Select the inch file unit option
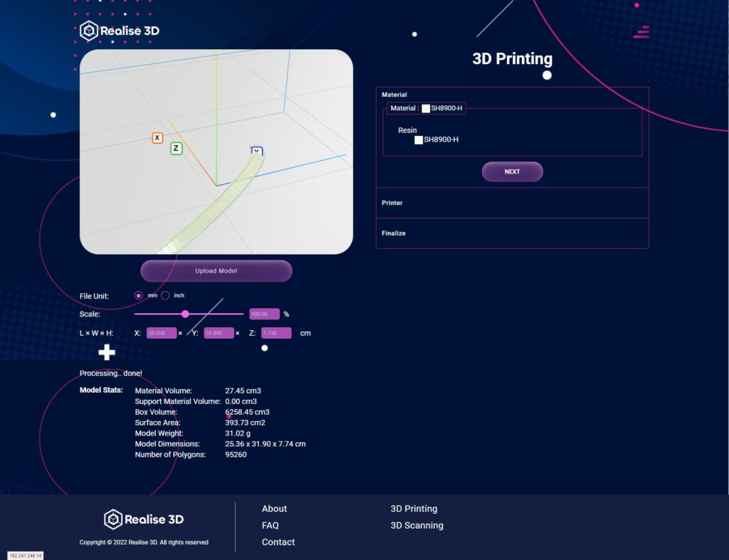Screen dimensions: 729x560 pos(165,295)
